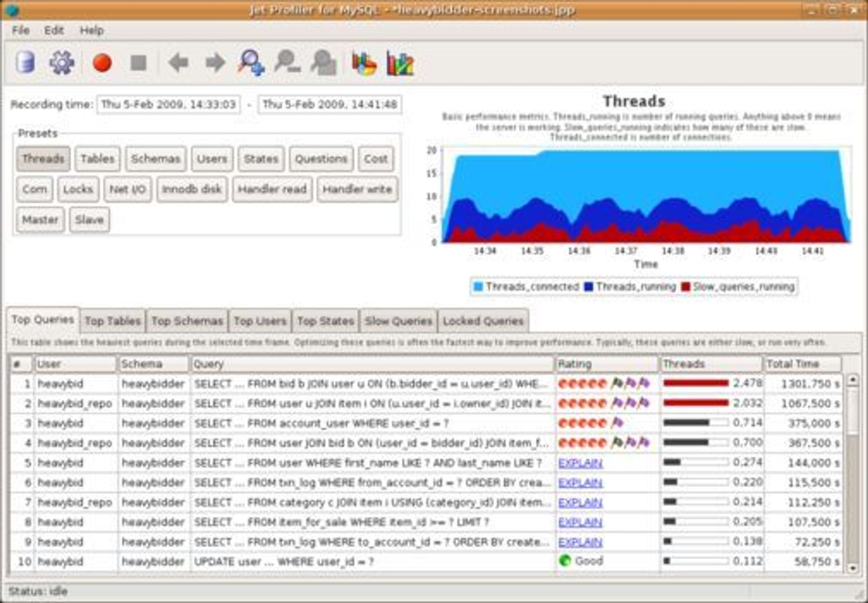
Task: Click EXPLAIN link for from_account_id query
Action: click(580, 483)
